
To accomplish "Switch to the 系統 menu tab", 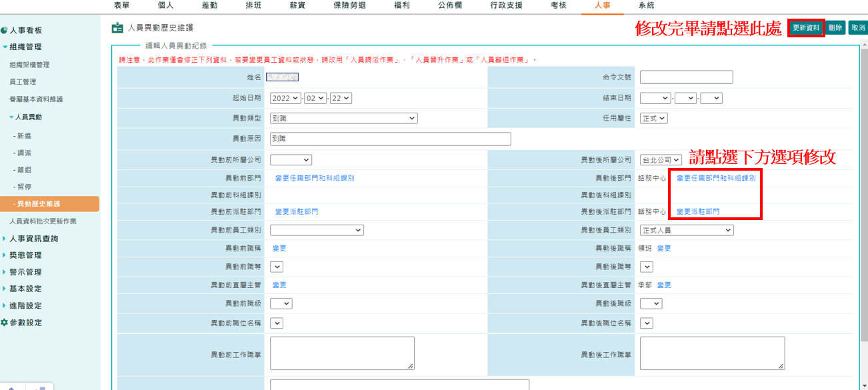I will click(x=646, y=5).
